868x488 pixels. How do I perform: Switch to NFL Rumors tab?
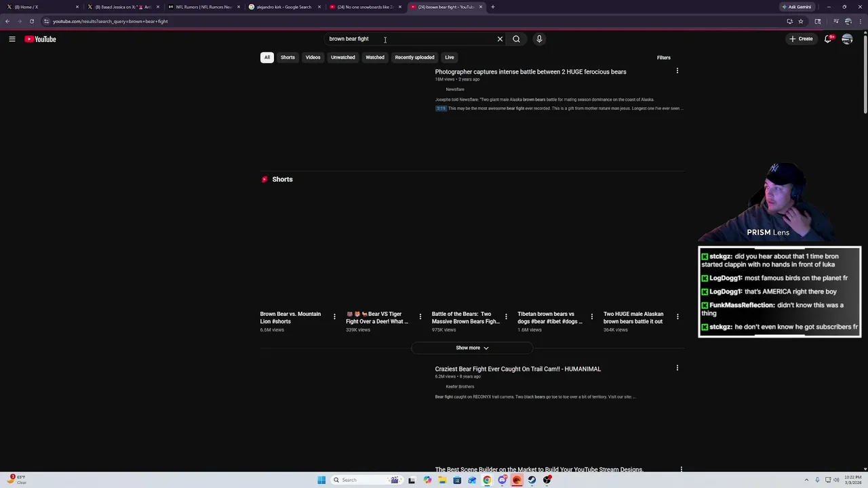coord(203,7)
